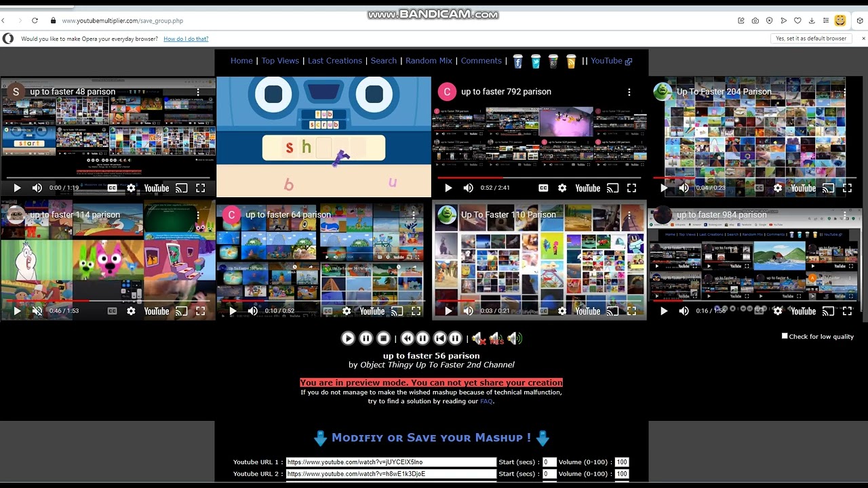Edit the Youtube URL 1 field
Screen dimensions: 868x488
coord(391,462)
